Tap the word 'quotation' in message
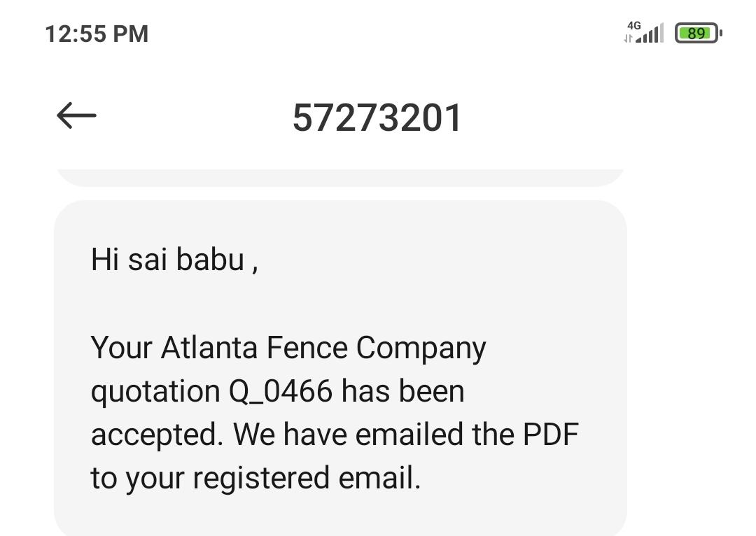 [155, 391]
